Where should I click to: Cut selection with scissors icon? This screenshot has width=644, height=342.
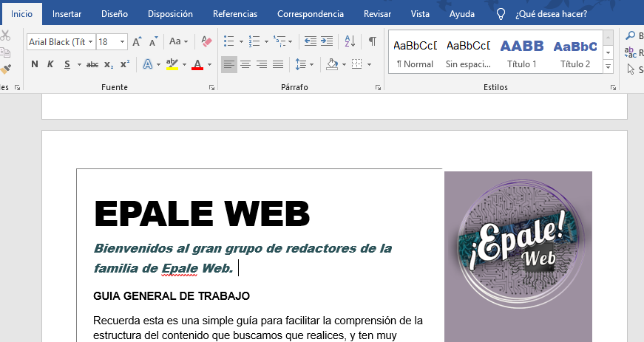click(5, 35)
